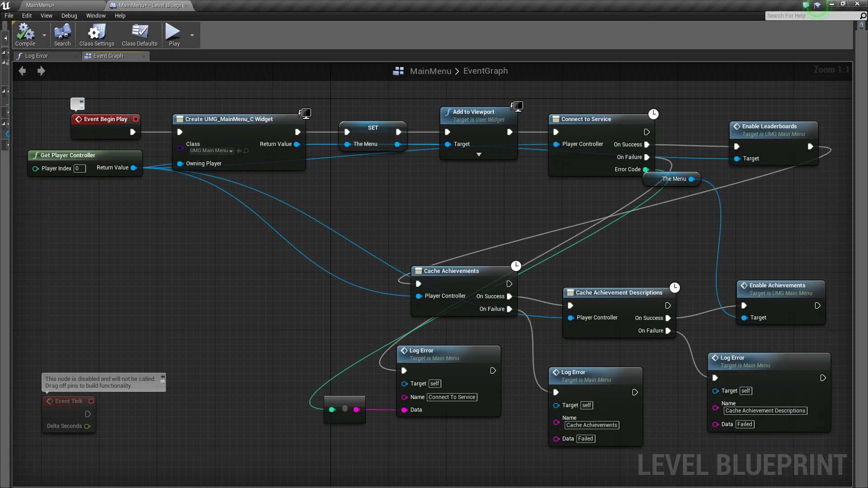Image resolution: width=868 pixels, height=488 pixels.
Task: Open the File menu
Action: pos(9,15)
